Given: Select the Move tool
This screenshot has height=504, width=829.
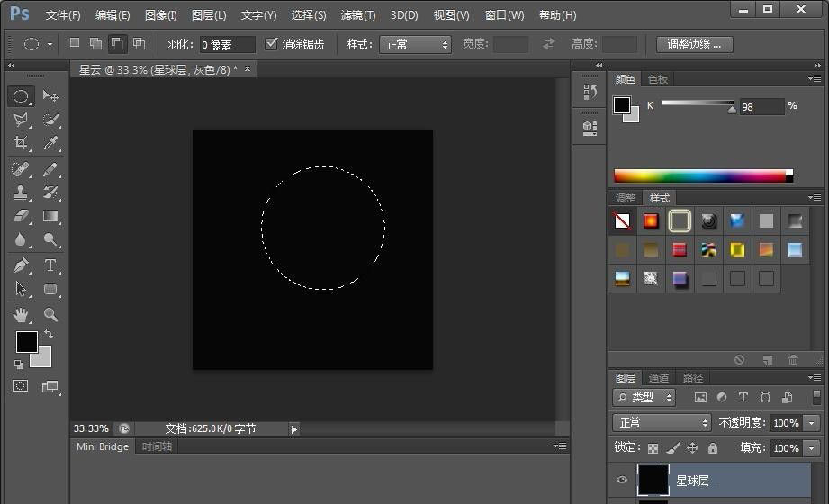Looking at the screenshot, I should [x=50, y=96].
